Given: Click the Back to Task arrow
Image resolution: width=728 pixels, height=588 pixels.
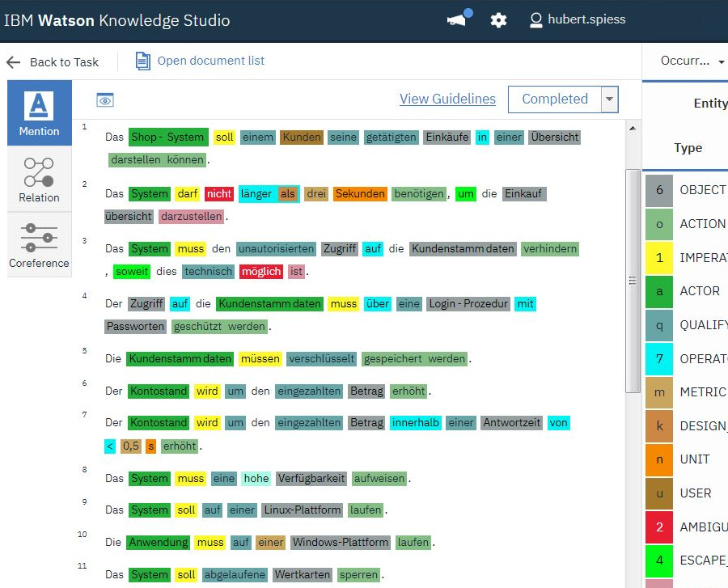Looking at the screenshot, I should tap(13, 62).
